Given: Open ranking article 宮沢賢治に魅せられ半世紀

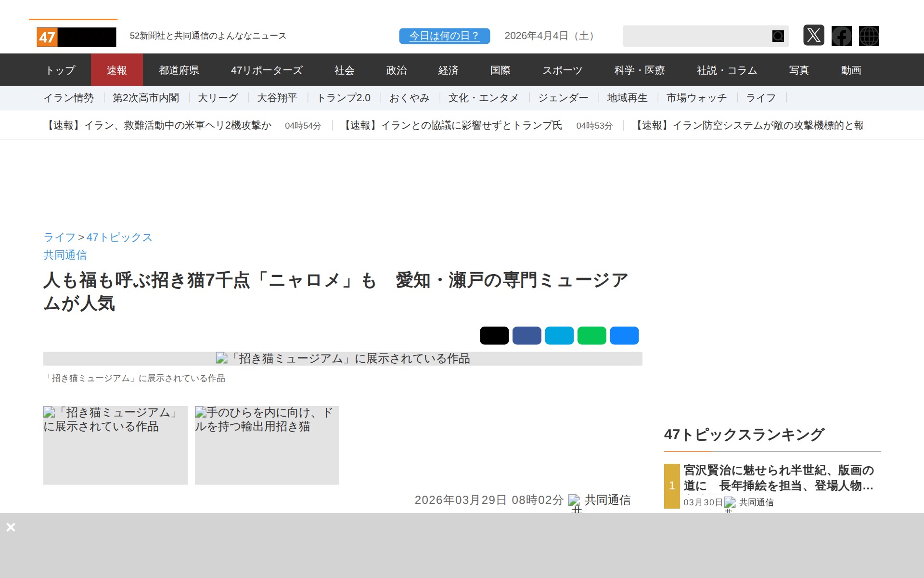Looking at the screenshot, I should [x=778, y=477].
